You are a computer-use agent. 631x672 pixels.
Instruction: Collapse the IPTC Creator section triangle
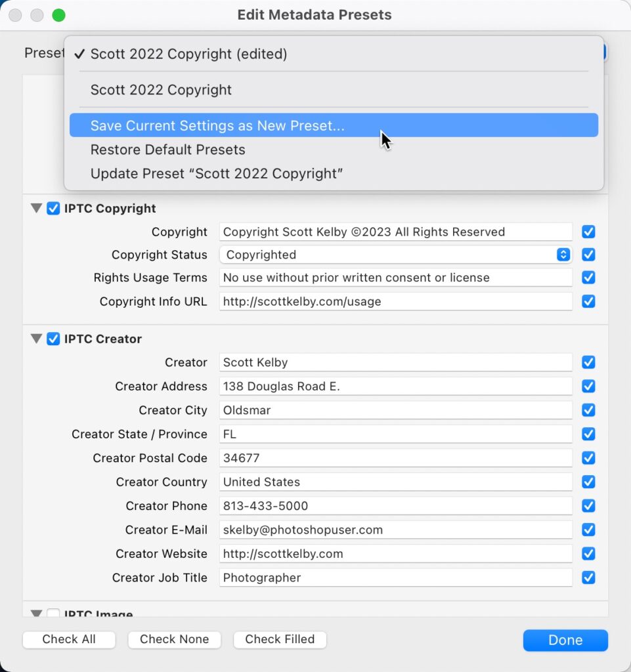(36, 339)
